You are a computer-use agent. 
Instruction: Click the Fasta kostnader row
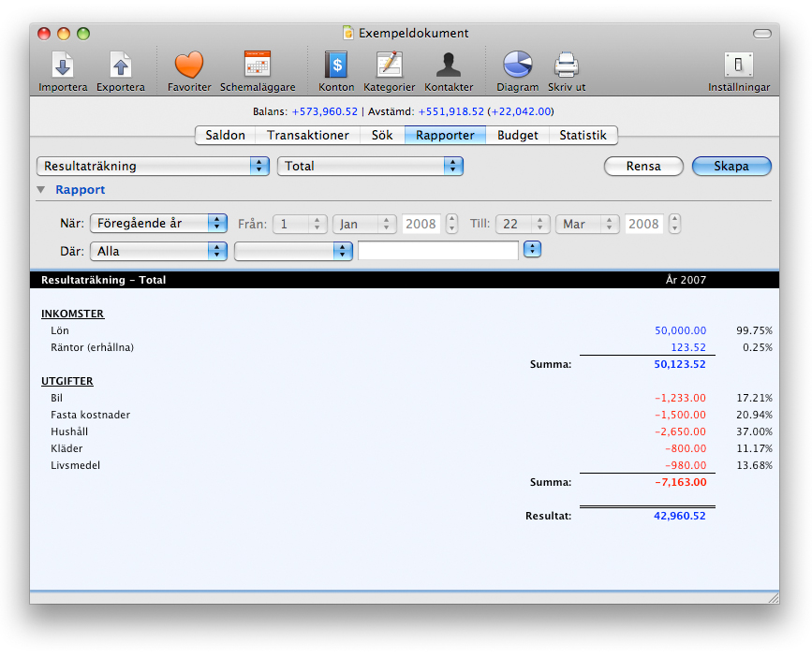coord(405,415)
